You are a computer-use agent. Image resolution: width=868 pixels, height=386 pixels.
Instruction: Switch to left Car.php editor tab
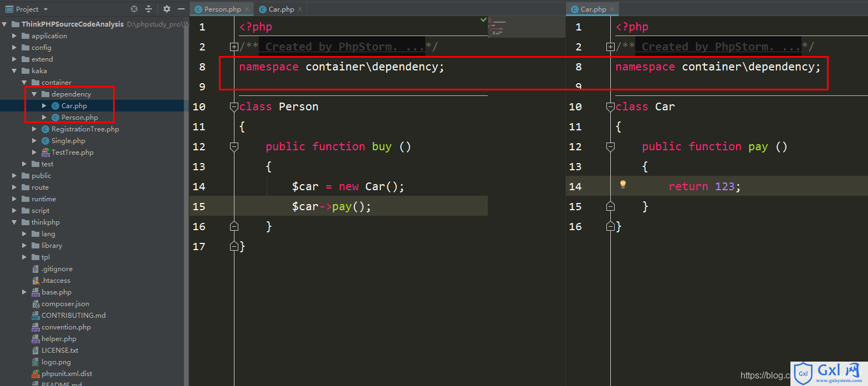[x=282, y=9]
